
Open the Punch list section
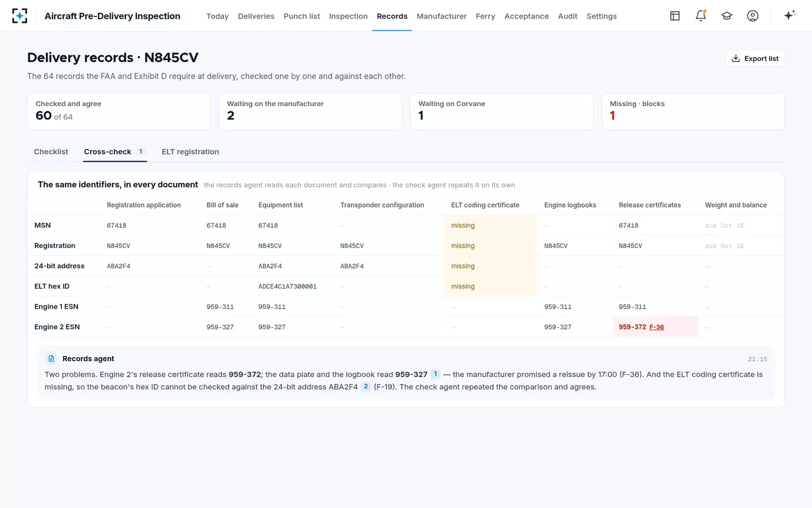302,16
